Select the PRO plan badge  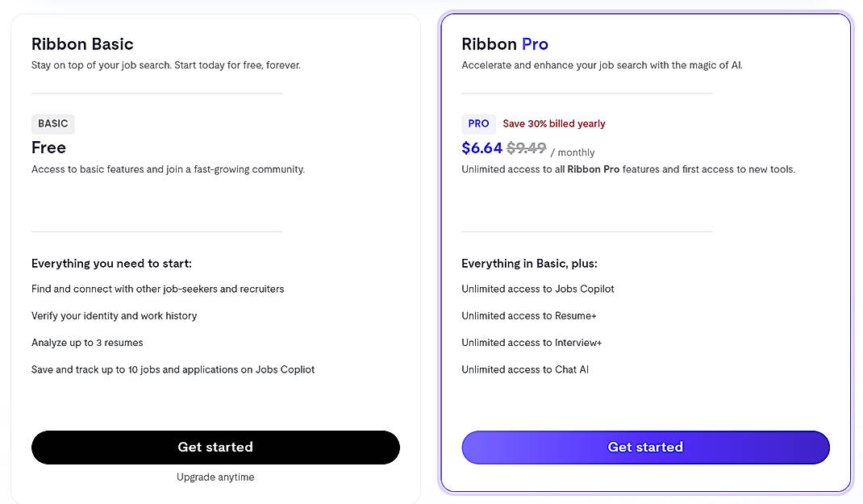point(478,123)
